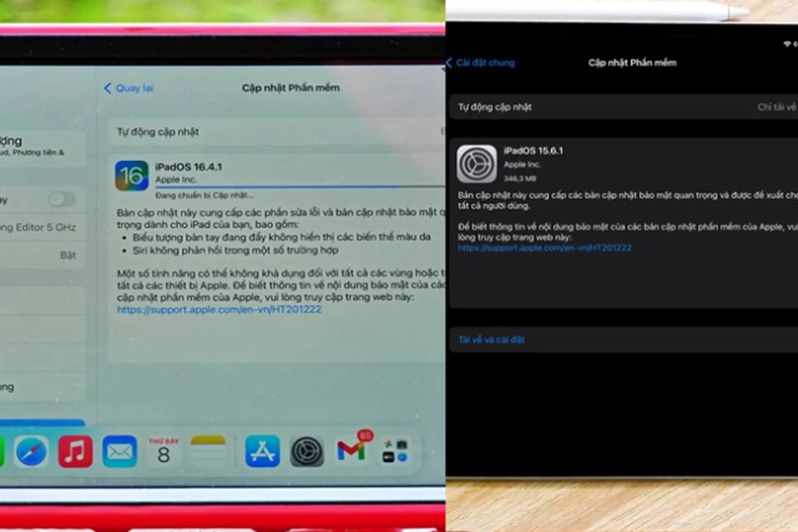
Task: Tap the iPadOS 15.6.1 title text
Action: pos(533,151)
